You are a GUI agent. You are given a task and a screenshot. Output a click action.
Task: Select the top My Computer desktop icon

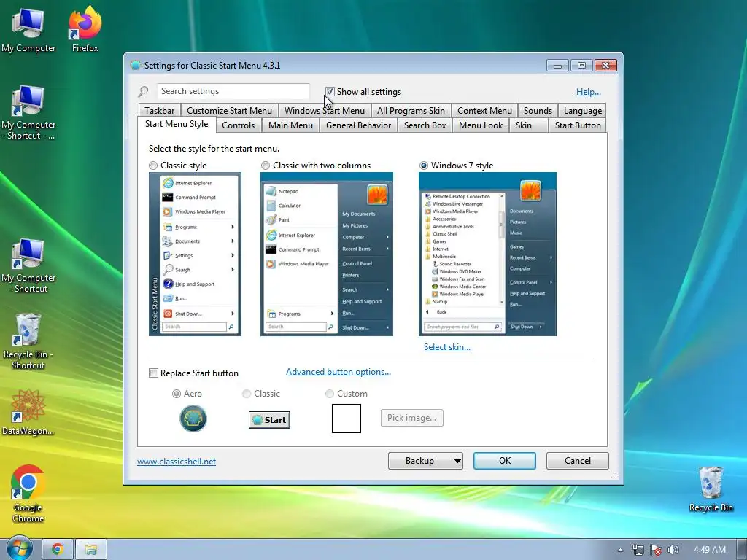28,29
